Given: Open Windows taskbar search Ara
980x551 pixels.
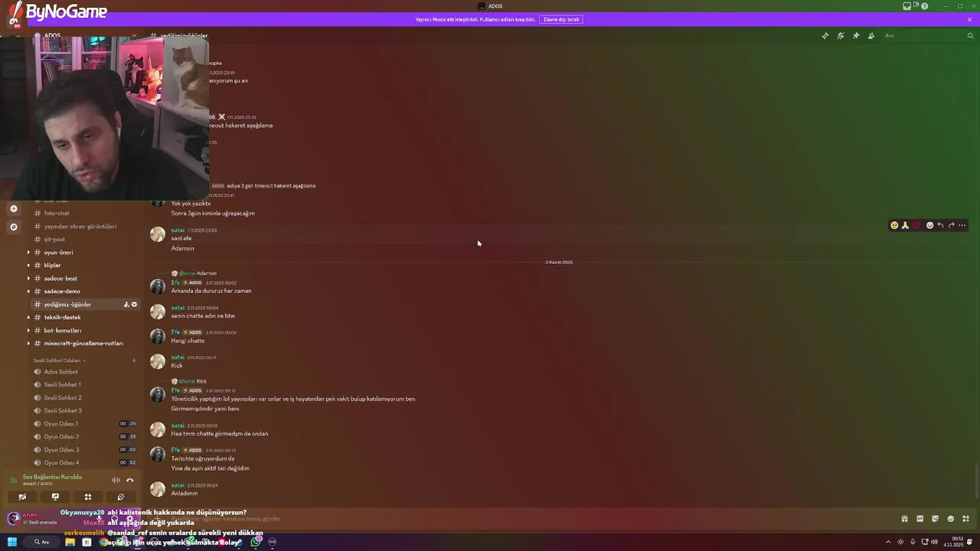Looking at the screenshot, I should pyautogui.click(x=41, y=542).
